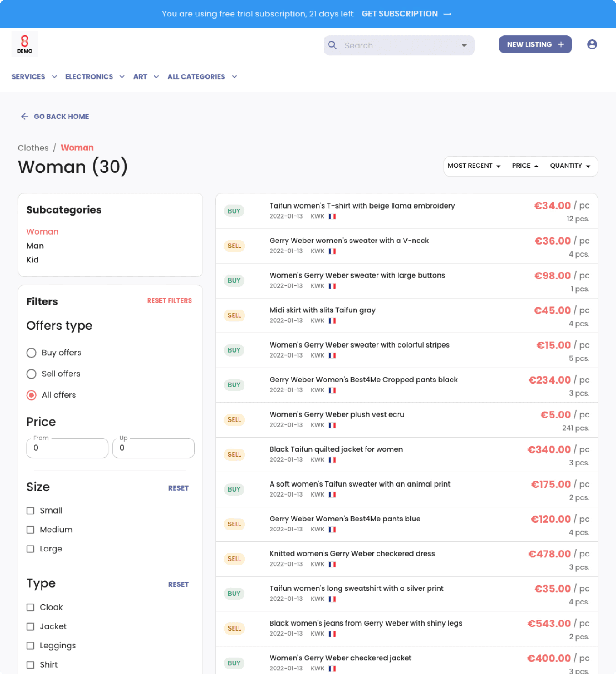
Task: Reset the Size filter
Action: click(178, 488)
